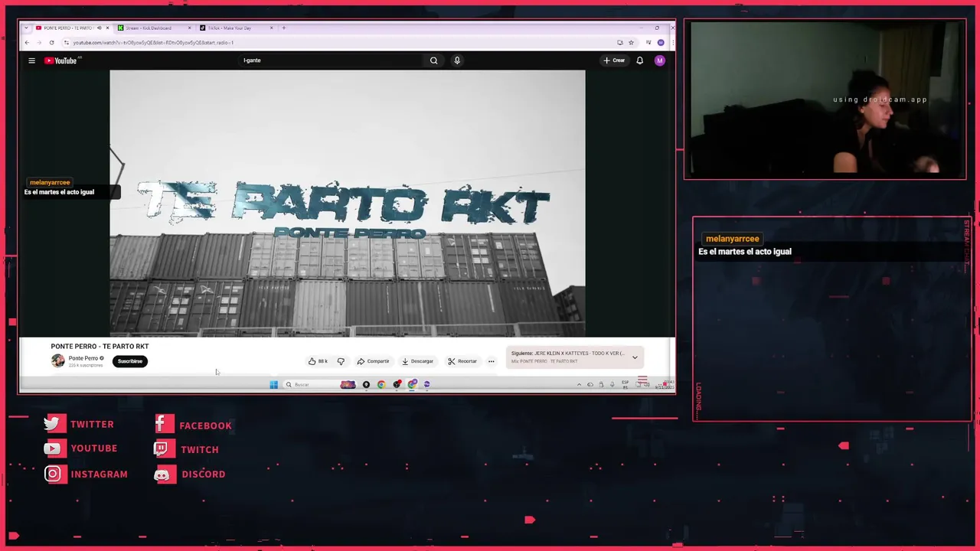Viewport: 980px width, 551px height.
Task: Click the Siguiente JERE KLEIN X KATTEYES text
Action: pos(567,354)
